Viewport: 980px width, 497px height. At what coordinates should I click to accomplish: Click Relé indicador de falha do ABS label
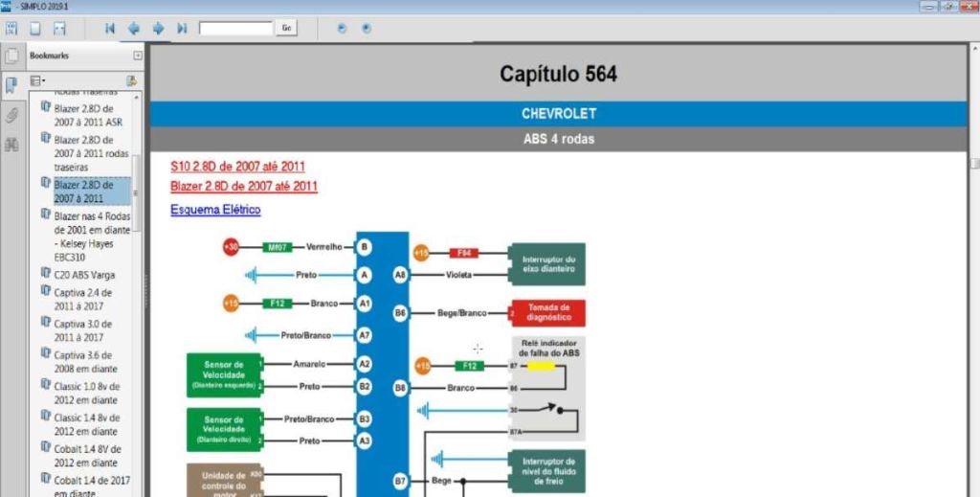pyautogui.click(x=548, y=349)
